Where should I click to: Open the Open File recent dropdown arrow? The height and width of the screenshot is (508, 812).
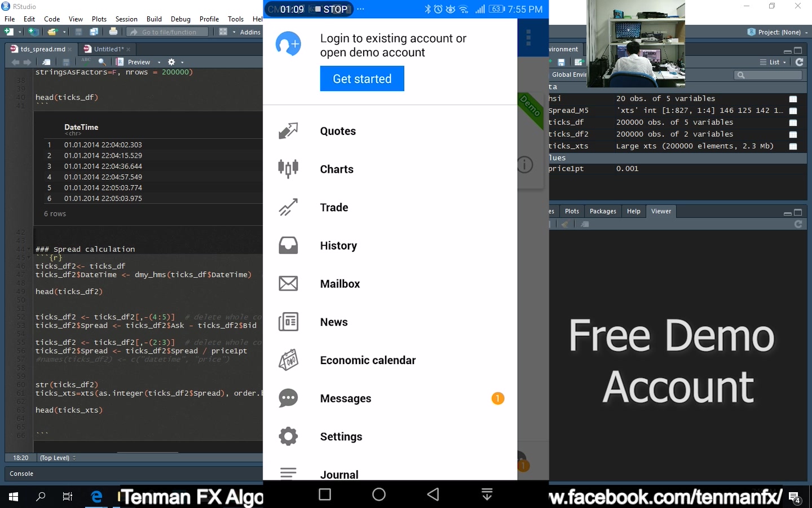64,32
